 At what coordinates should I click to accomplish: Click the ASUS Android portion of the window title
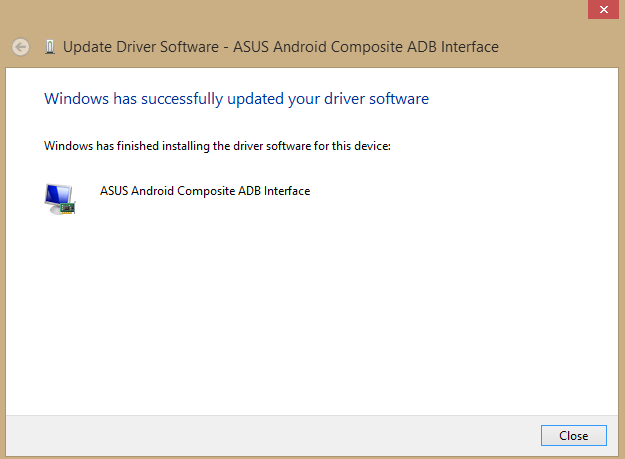pos(280,47)
